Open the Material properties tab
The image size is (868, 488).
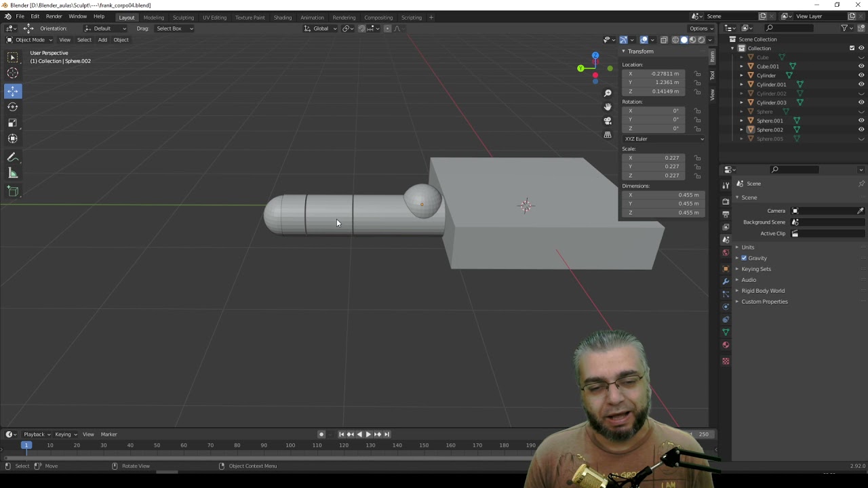[726, 345]
